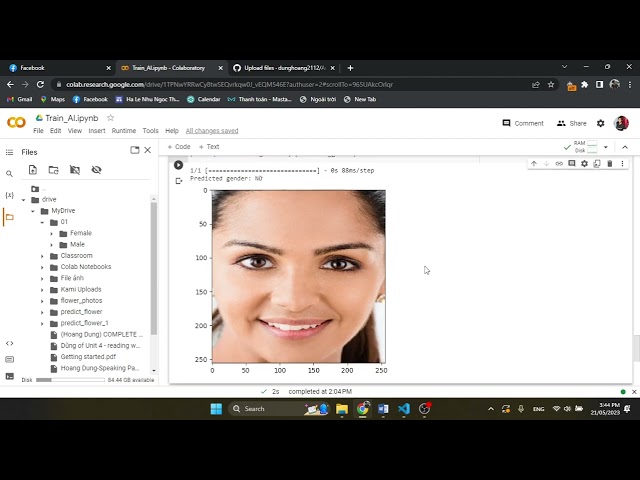Open the variables {x} panel
This screenshot has width=640, height=480.
click(9, 195)
